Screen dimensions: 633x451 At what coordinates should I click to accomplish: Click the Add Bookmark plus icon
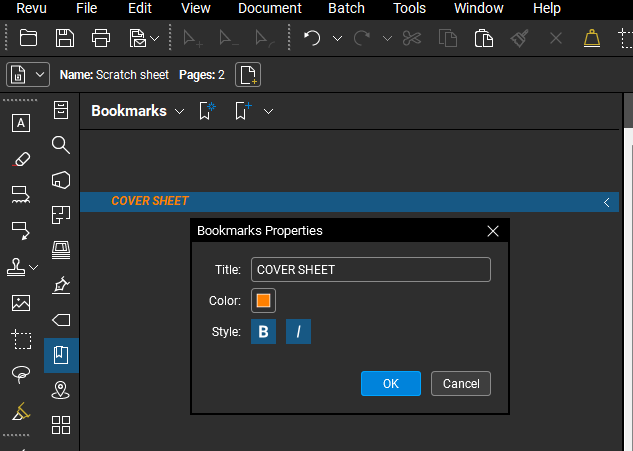[243, 111]
